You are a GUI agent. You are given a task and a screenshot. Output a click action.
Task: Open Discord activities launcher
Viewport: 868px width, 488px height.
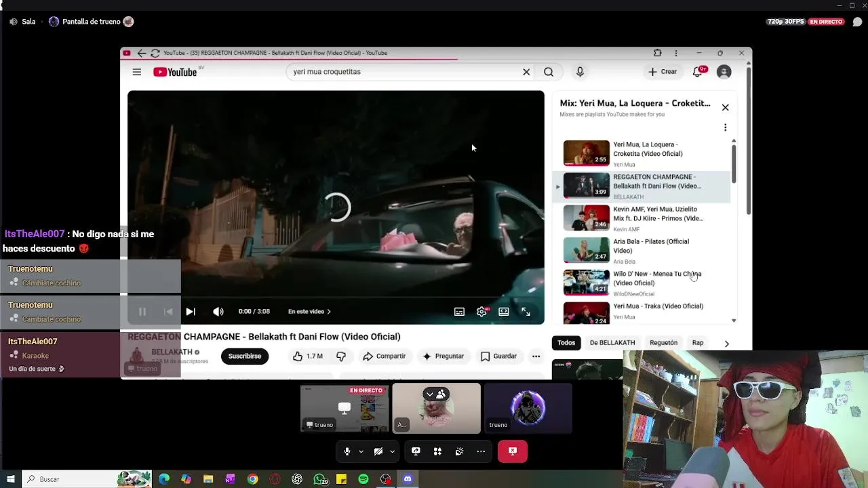(437, 451)
